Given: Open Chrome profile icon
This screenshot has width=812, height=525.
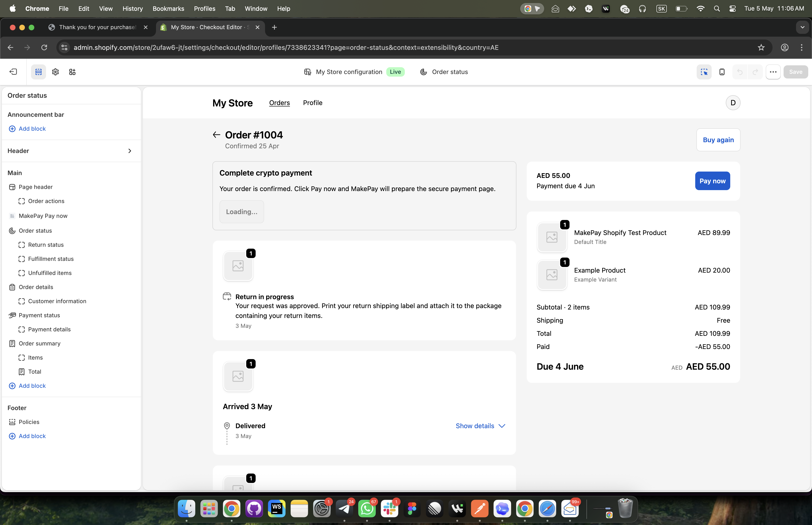Looking at the screenshot, I should coord(785,47).
